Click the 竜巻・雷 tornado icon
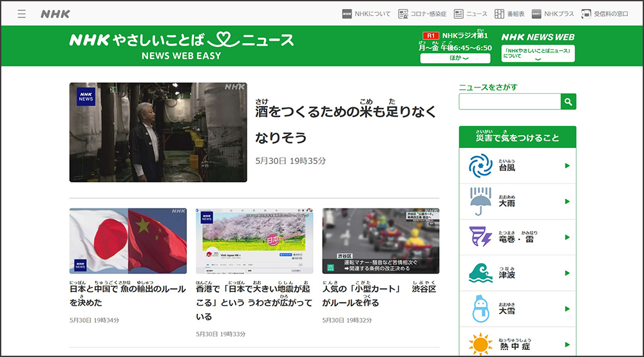 (480, 237)
